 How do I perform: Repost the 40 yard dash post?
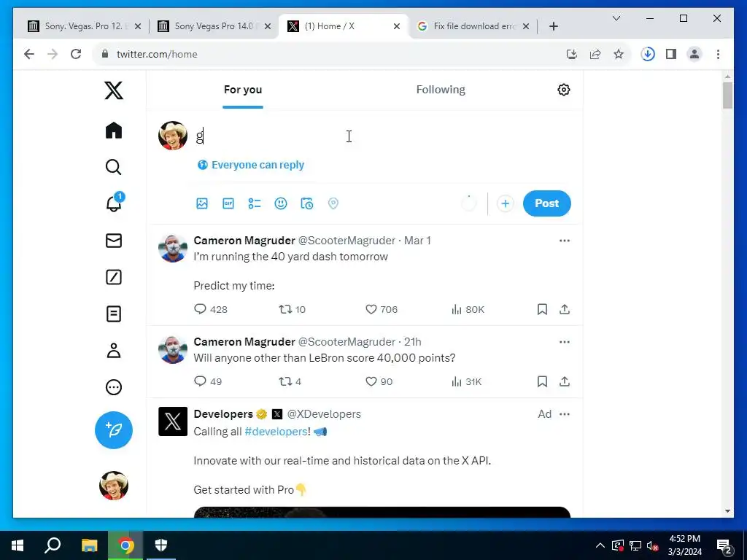(x=292, y=309)
